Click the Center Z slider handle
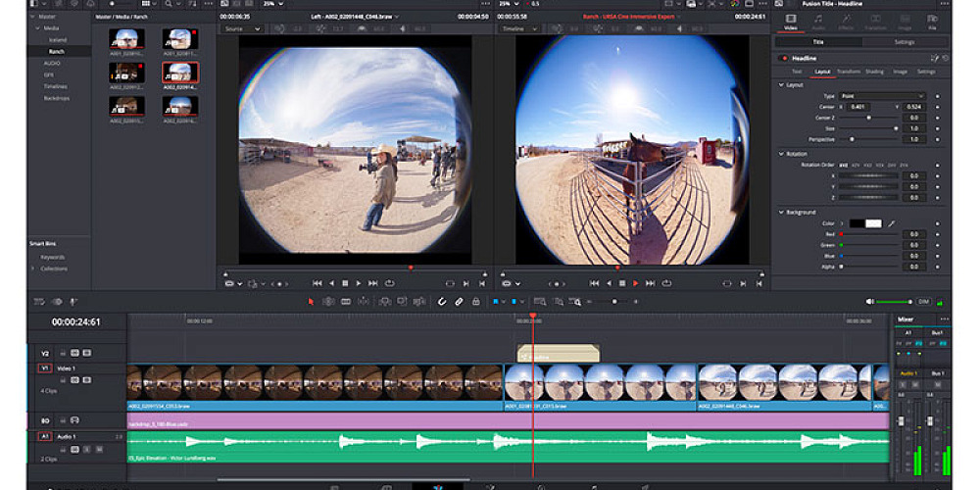This screenshot has width=980, height=490. point(868,118)
